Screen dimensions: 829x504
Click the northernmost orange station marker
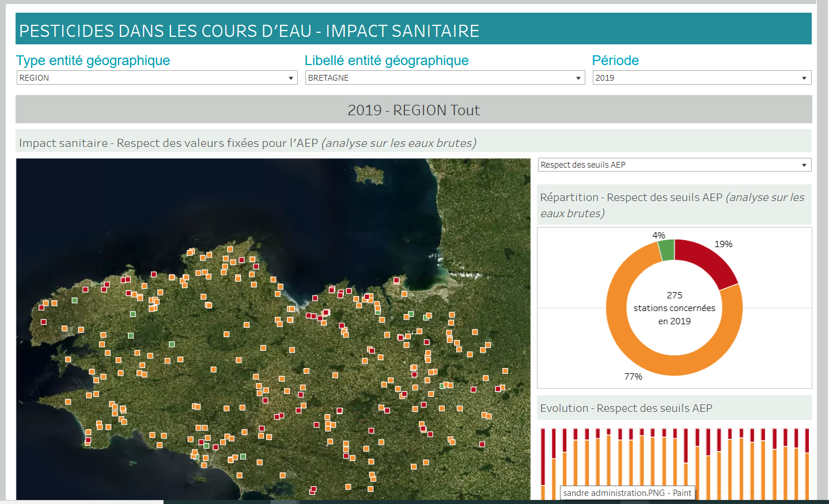(x=230, y=249)
